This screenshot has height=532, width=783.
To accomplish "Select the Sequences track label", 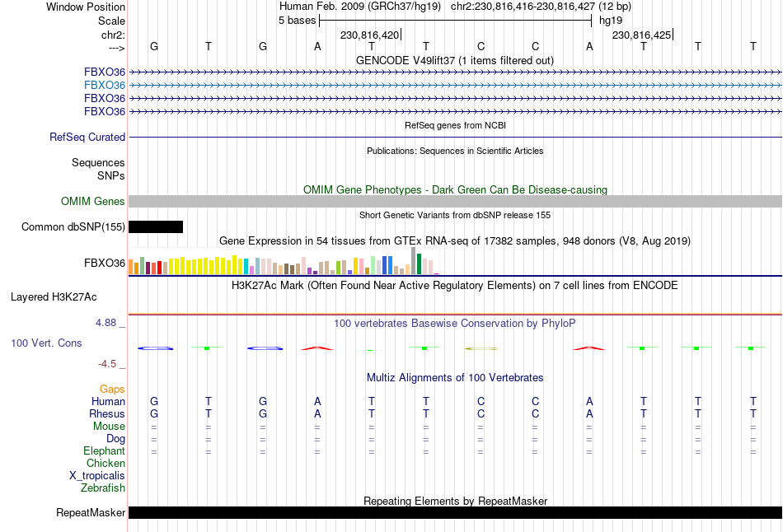I will 98,163.
